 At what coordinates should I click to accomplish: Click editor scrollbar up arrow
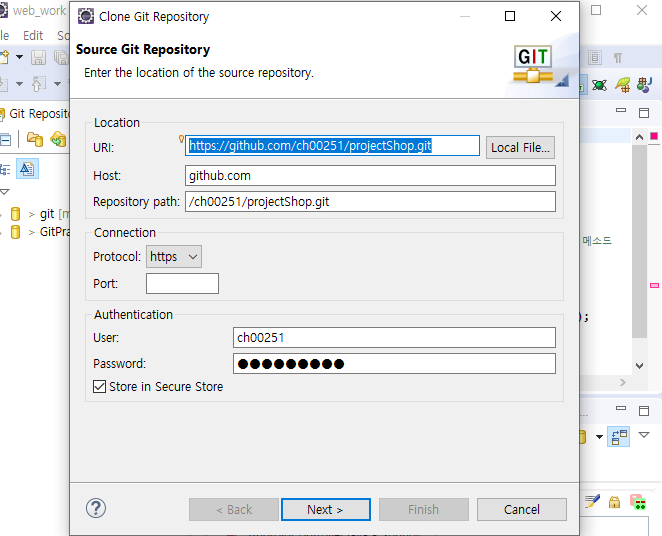(639, 137)
